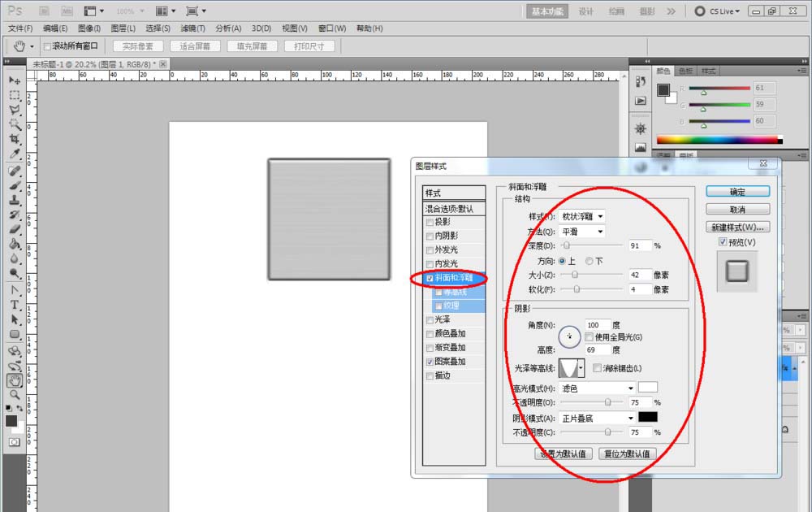
Task: Click the 新建样式(W) button
Action: click(738, 227)
